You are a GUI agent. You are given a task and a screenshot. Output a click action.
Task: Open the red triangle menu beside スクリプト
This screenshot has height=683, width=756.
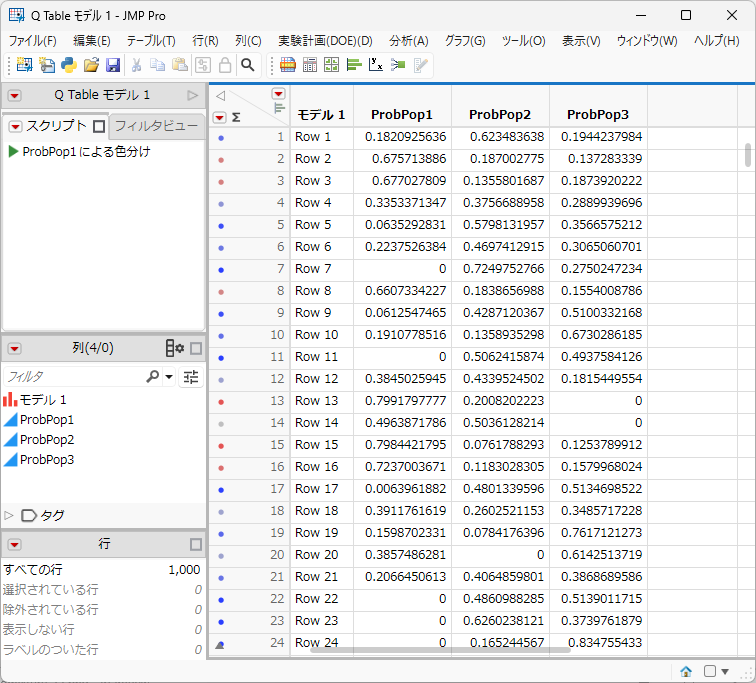15,127
